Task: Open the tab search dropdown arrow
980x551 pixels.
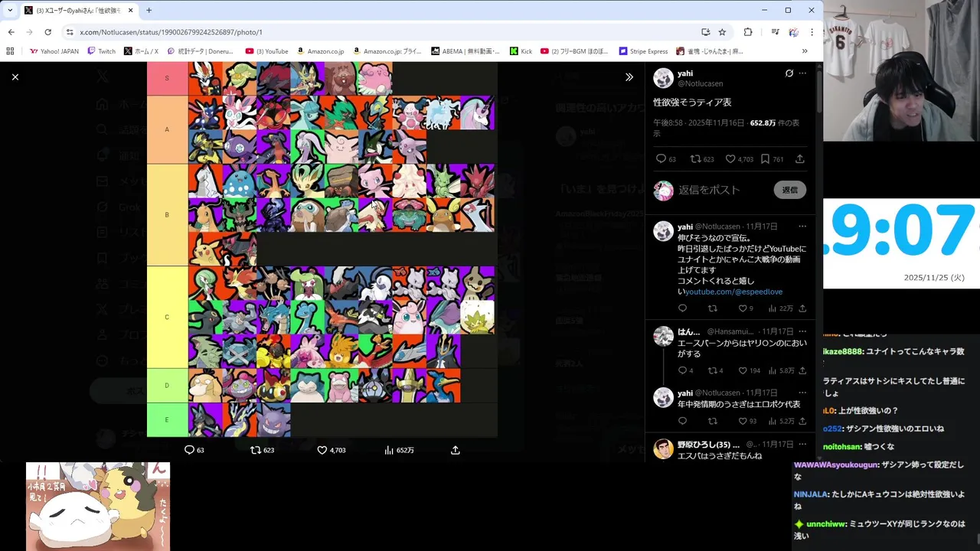Action: coord(9,10)
